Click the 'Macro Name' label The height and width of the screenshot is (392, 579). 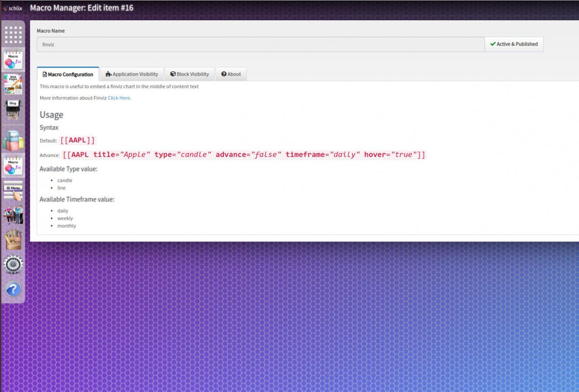click(51, 31)
